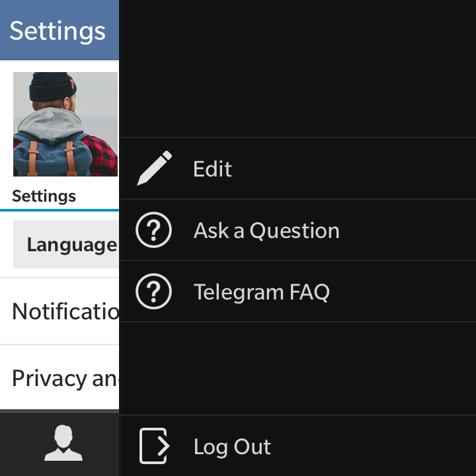Click the black beanie in the profile photo
This screenshot has height=476, width=476.
(53, 86)
